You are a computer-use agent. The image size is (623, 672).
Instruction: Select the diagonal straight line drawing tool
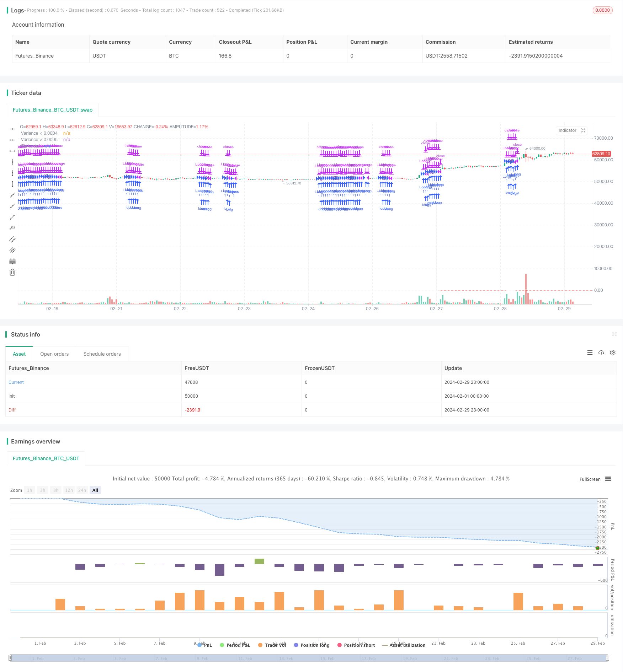click(12, 195)
